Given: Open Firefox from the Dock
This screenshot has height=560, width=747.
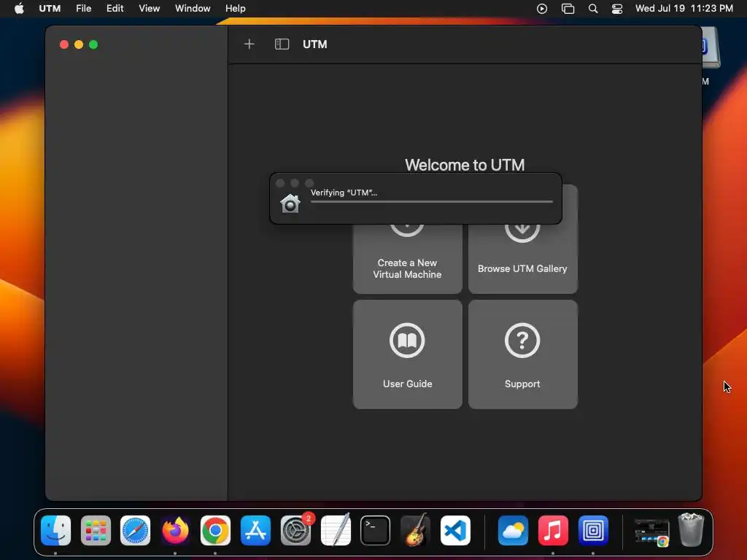Looking at the screenshot, I should click(175, 530).
